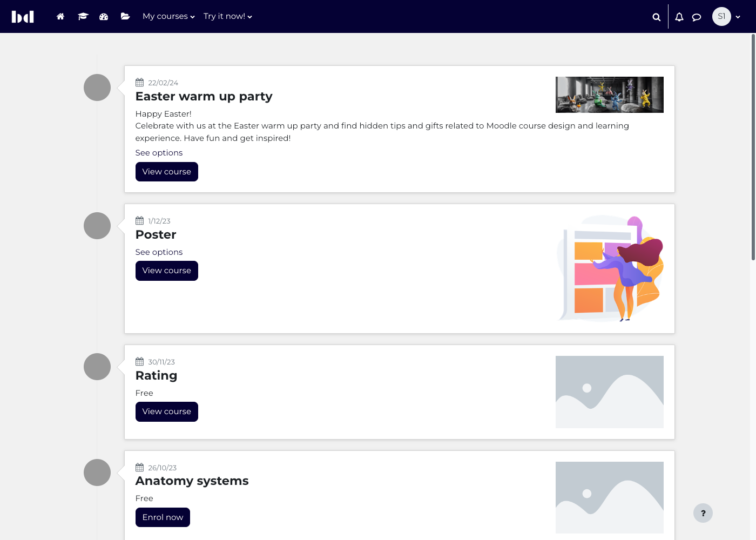The height and width of the screenshot is (540, 756).
Task: Click the 22/02/24 date text
Action: click(163, 83)
